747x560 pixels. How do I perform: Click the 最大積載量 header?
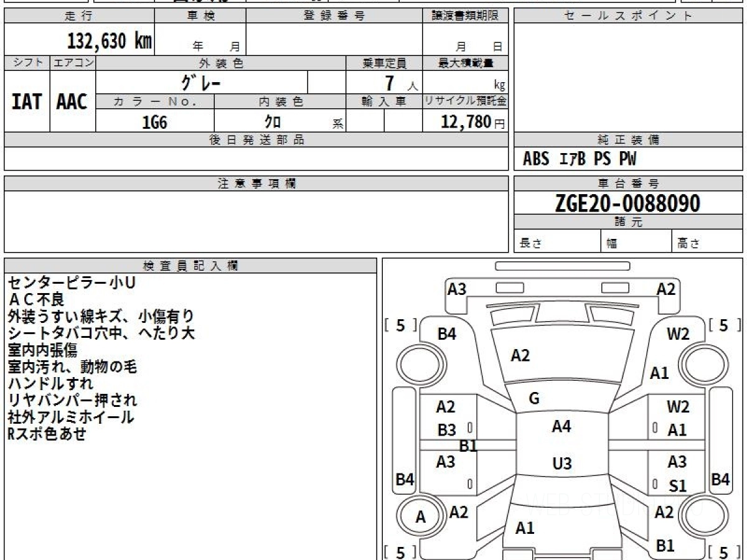[465, 63]
